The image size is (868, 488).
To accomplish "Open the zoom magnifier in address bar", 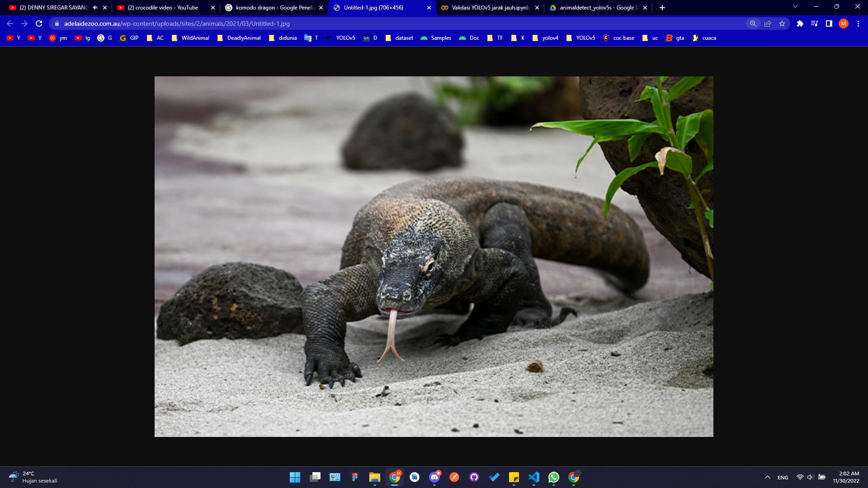I will (x=753, y=23).
